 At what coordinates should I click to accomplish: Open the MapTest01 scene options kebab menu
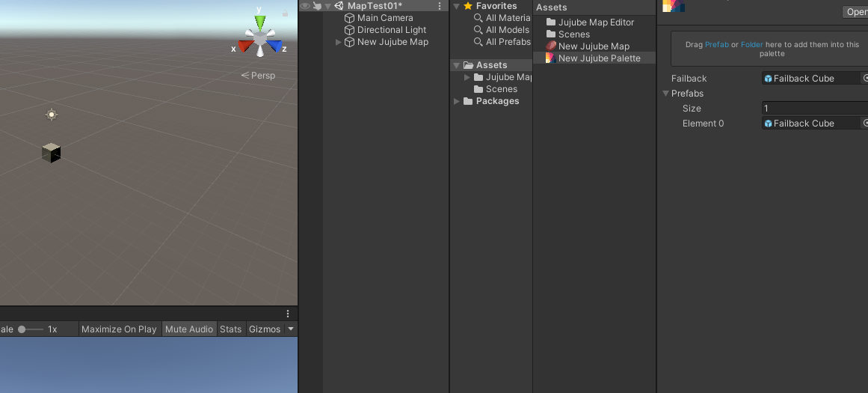click(x=440, y=6)
